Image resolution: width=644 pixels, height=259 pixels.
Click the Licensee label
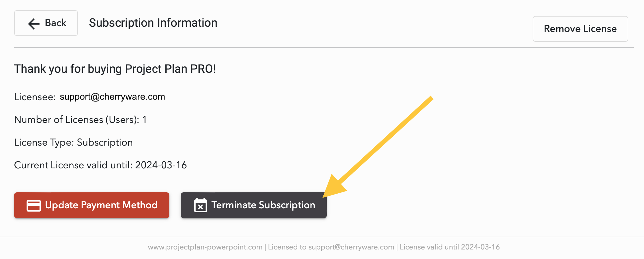coord(35,97)
